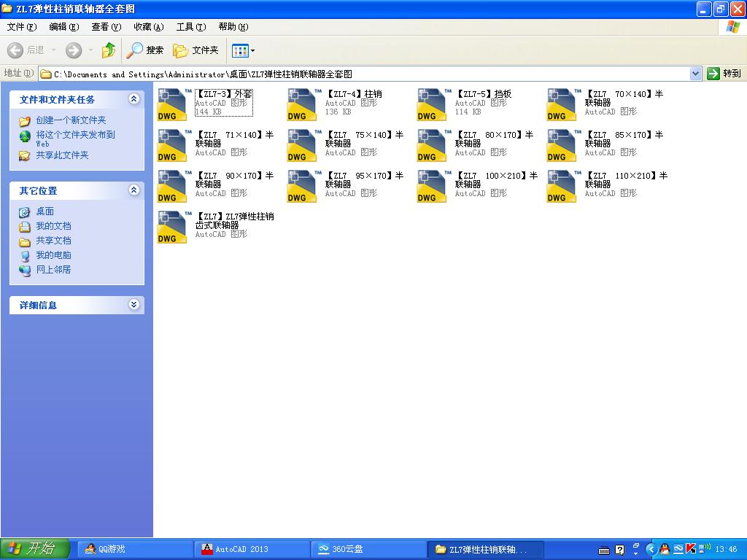Click the 开始 Start button
The image size is (747, 560).
pyautogui.click(x=35, y=549)
